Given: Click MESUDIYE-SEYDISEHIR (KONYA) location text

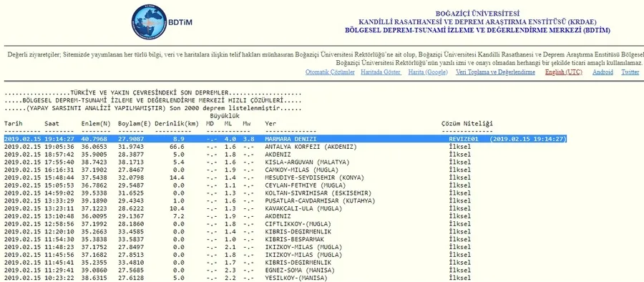Looking at the screenshot, I should 315,178.
